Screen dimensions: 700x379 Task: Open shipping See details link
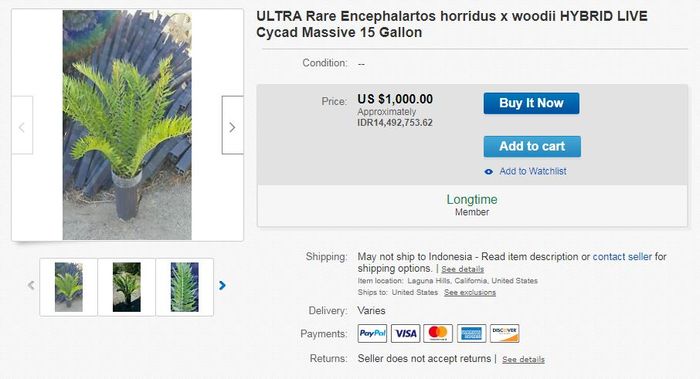pyautogui.click(x=462, y=269)
